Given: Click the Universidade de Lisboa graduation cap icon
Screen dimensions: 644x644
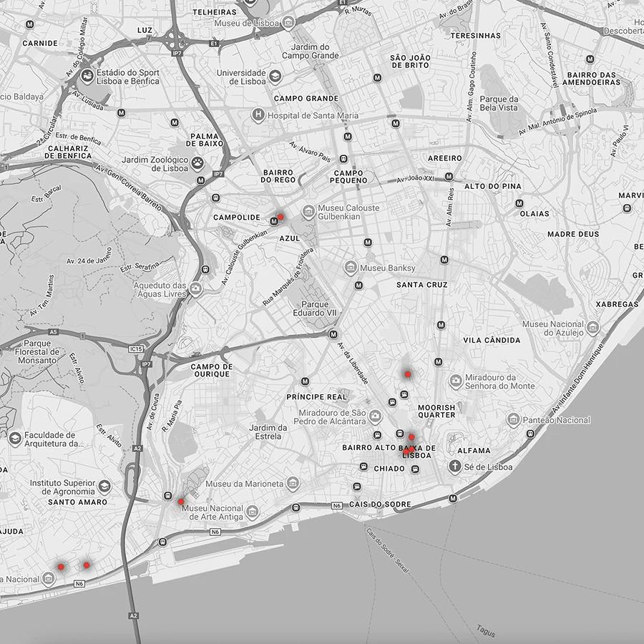Looking at the screenshot, I should click(x=275, y=77).
